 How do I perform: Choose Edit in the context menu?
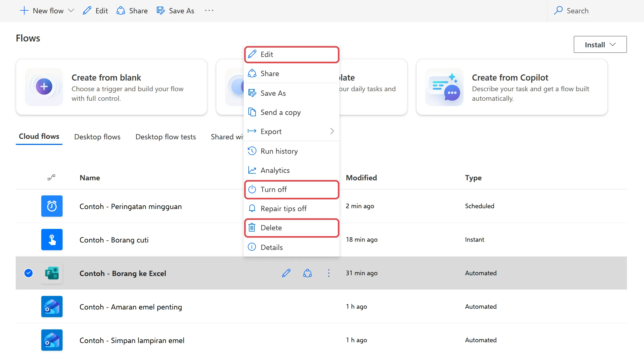[x=292, y=55]
